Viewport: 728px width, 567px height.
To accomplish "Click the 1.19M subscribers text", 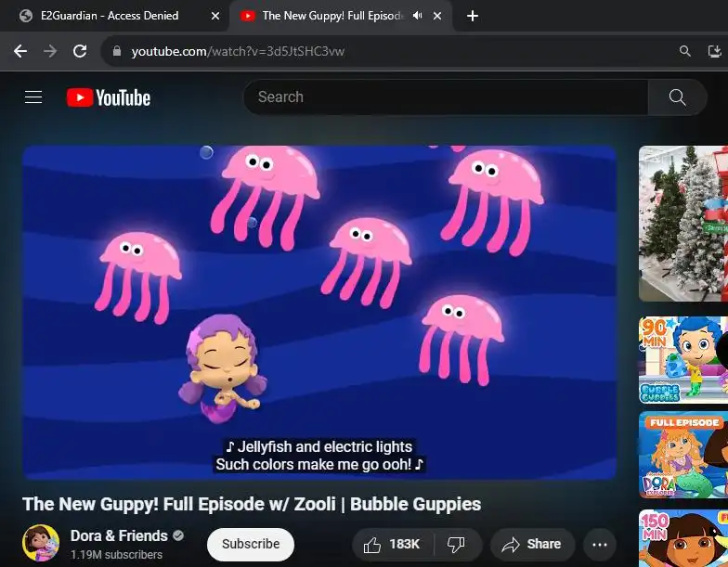I will tap(117, 555).
